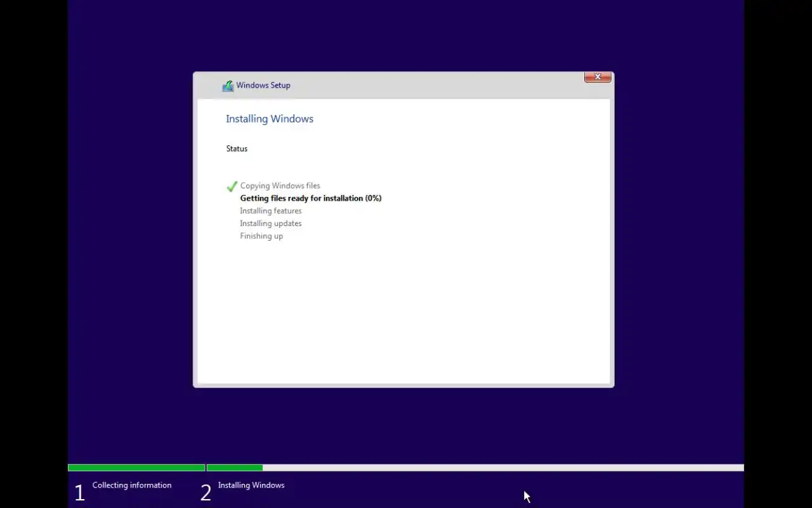This screenshot has width=812, height=508.
Task: Click the "Copying Windows files" status line
Action: click(x=280, y=186)
